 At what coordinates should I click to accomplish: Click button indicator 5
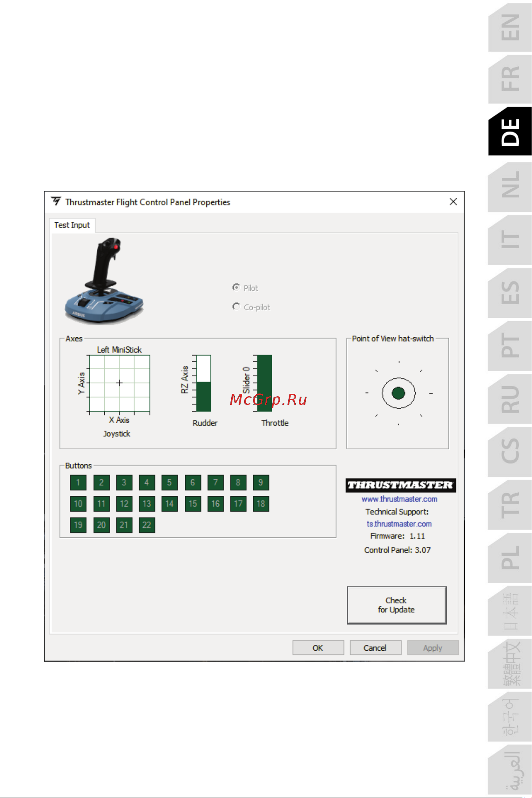point(170,483)
